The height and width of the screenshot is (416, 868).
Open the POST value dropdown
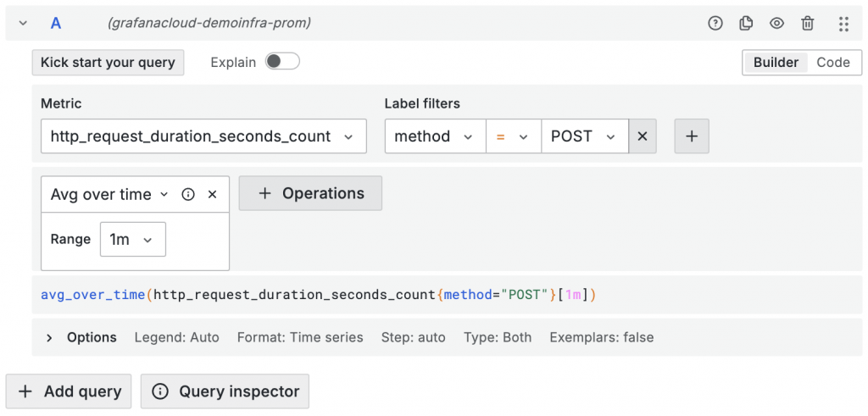584,136
